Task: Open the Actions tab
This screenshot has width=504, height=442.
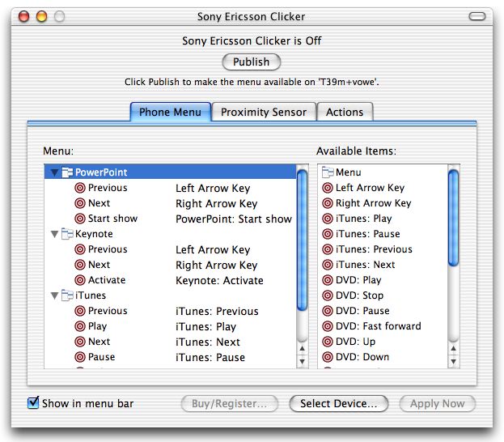Action: pyautogui.click(x=345, y=112)
